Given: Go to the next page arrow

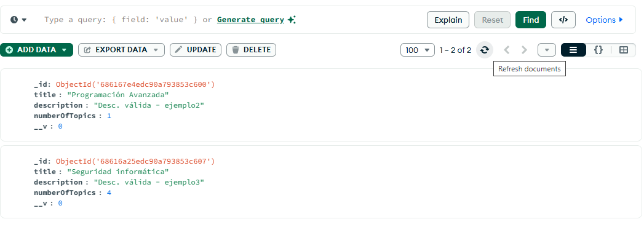Looking at the screenshot, I should tap(524, 50).
